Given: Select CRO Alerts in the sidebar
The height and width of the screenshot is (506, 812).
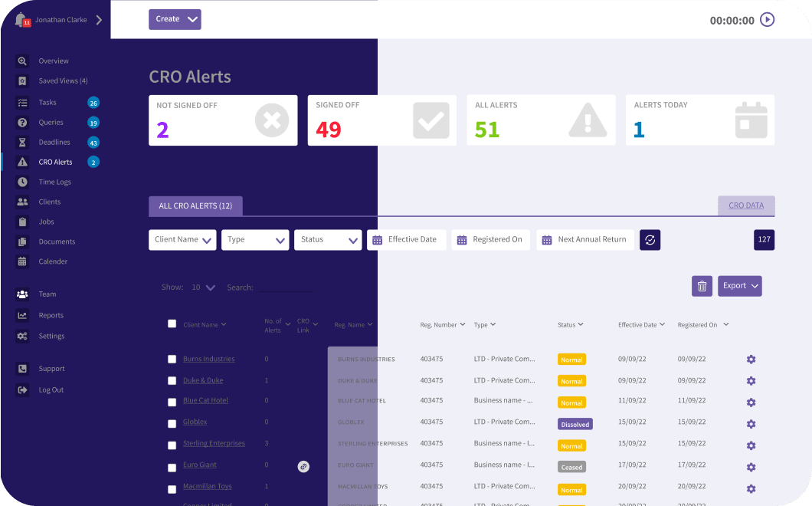Looking at the screenshot, I should 55,163.
